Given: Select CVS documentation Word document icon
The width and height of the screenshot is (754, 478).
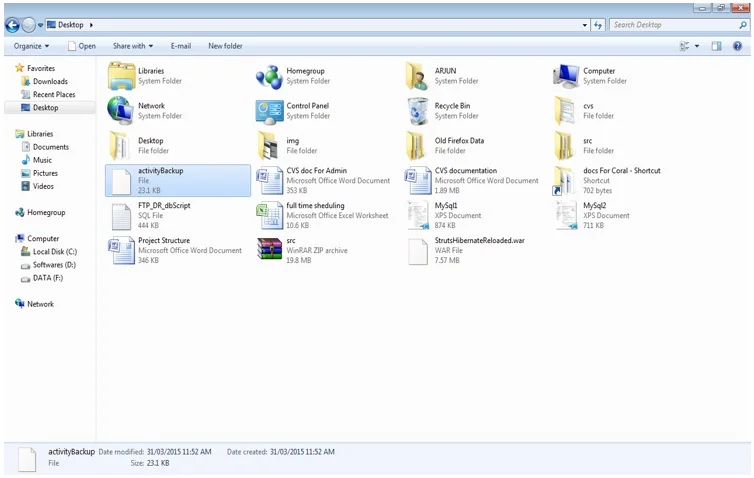Looking at the screenshot, I should tap(417, 181).
